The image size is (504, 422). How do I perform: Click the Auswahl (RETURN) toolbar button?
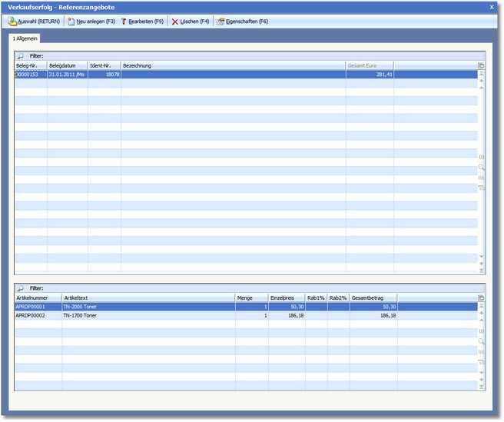34,22
